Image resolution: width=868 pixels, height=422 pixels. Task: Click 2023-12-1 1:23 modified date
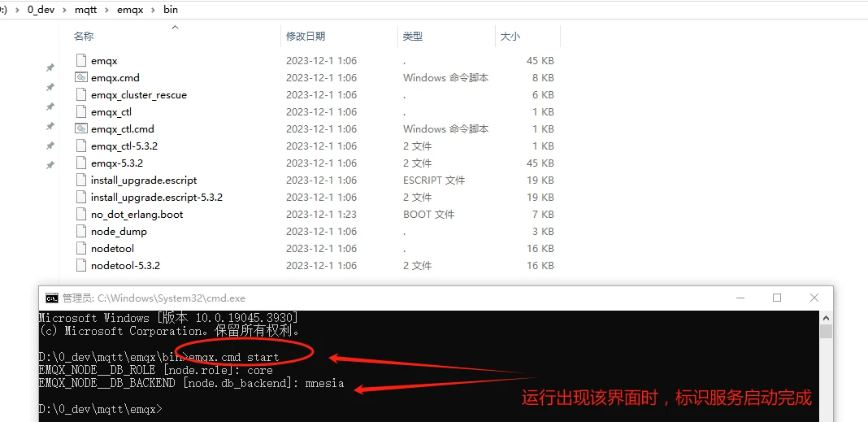coord(321,215)
